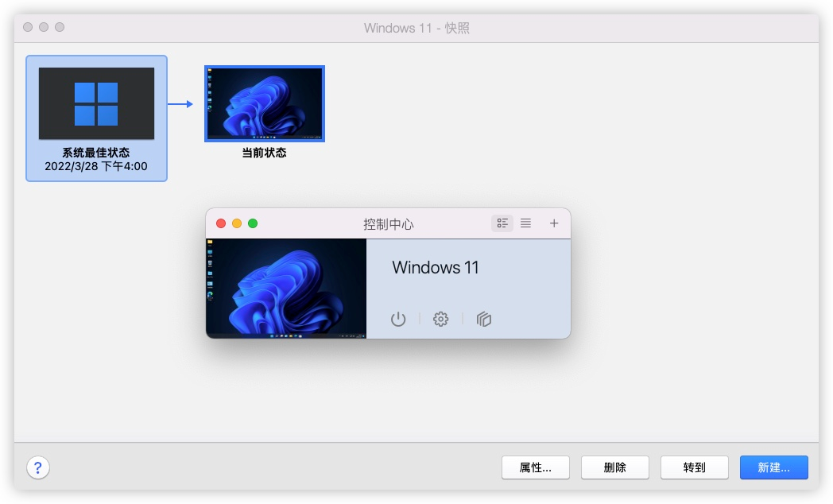
Task: Click the snapshot date 2022/3/28 下午4:00
Action: [x=96, y=166]
